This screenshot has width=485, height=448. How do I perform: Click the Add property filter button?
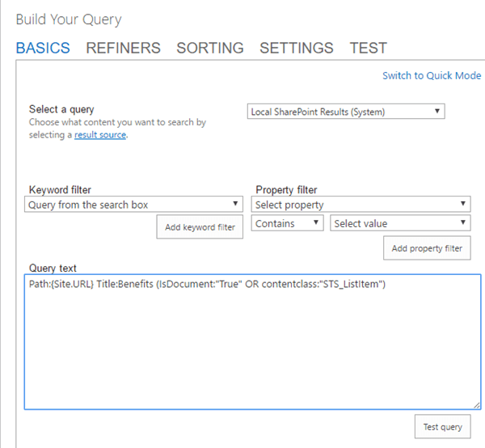(427, 248)
